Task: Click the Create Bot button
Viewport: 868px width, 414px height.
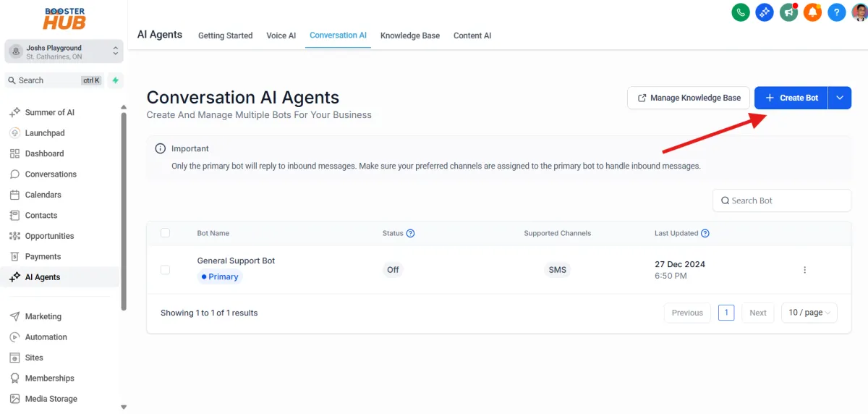Action: [791, 98]
